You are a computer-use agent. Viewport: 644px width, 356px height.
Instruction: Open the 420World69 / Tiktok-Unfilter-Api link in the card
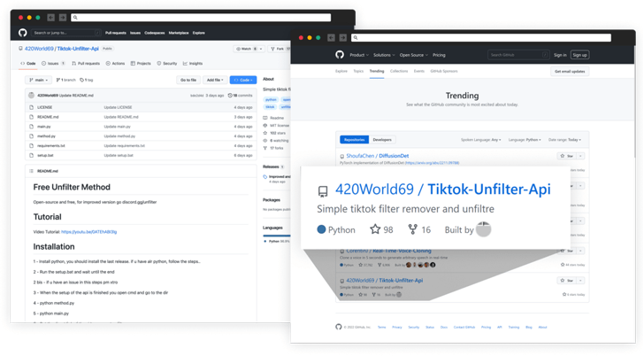442,190
